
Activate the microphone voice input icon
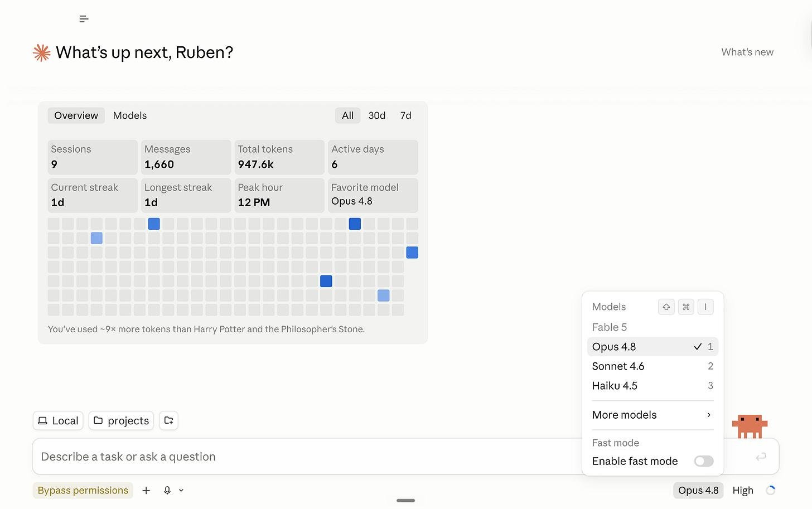pyautogui.click(x=167, y=490)
